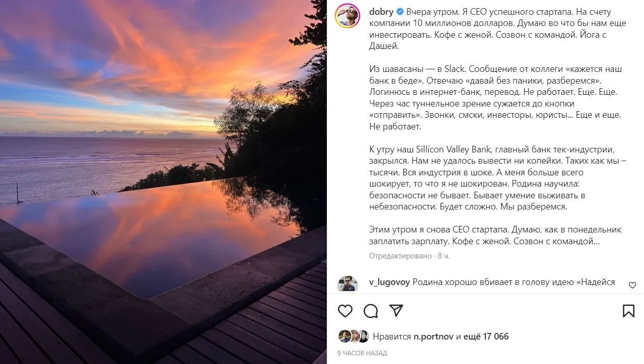
Task: Save post using bookmark icon
Action: 629,311
